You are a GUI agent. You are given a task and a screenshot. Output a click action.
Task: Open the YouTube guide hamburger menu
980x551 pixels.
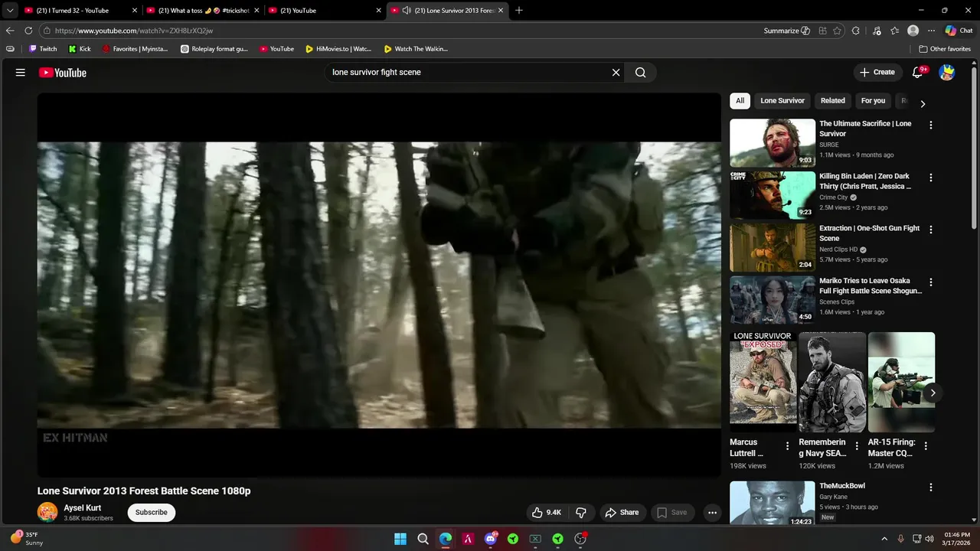pos(21,73)
